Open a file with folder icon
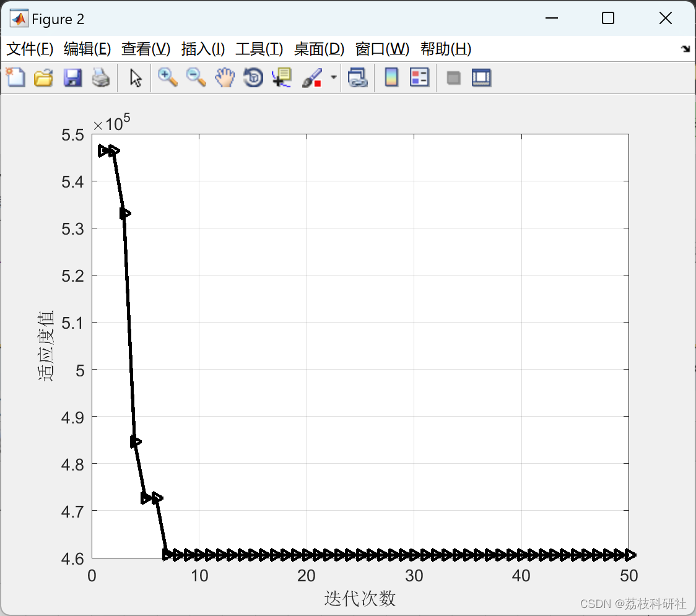 (43, 77)
